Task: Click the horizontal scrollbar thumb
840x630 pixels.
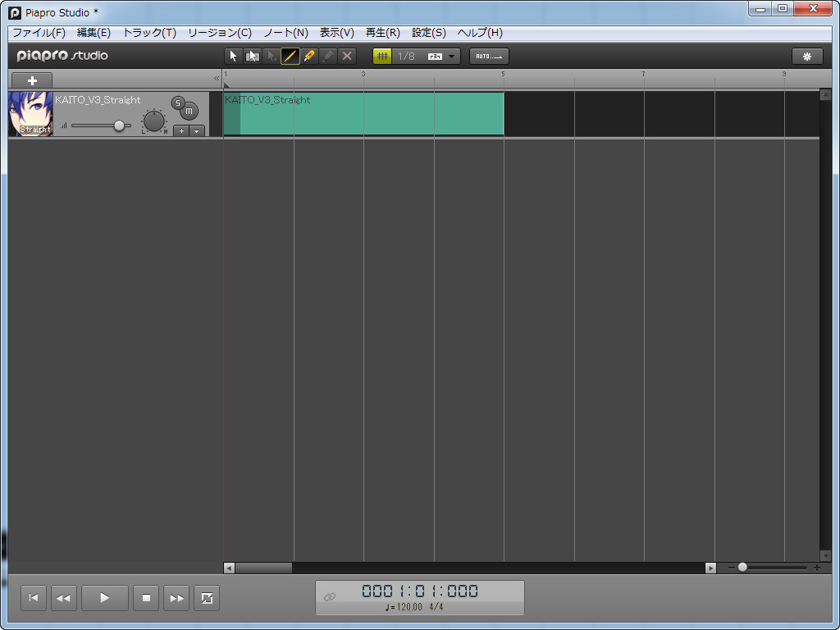Action: click(263, 568)
